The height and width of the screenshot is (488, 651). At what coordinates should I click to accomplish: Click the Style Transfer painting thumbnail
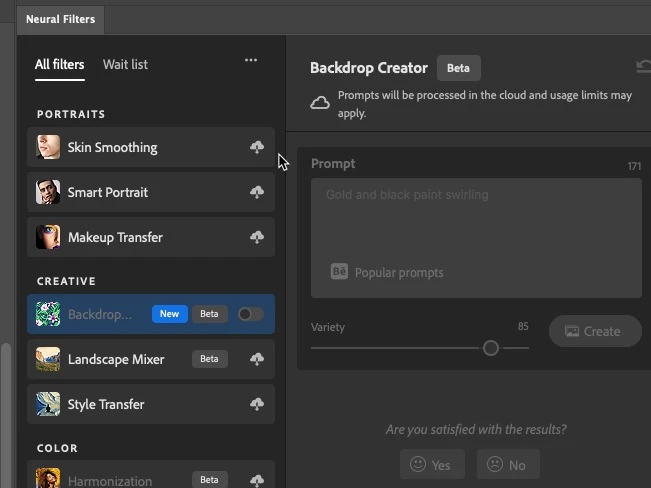[48, 404]
